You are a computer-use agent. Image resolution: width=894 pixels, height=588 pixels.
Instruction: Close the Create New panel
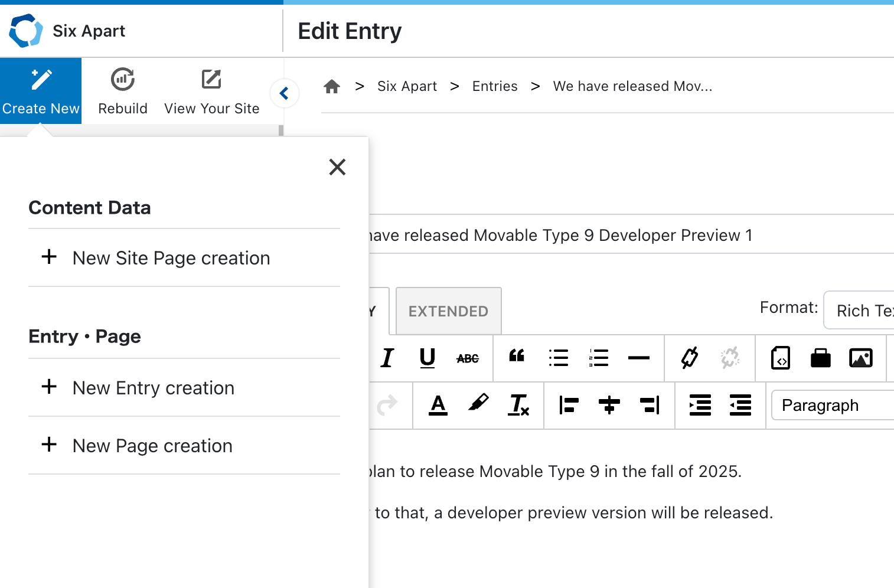click(x=337, y=167)
